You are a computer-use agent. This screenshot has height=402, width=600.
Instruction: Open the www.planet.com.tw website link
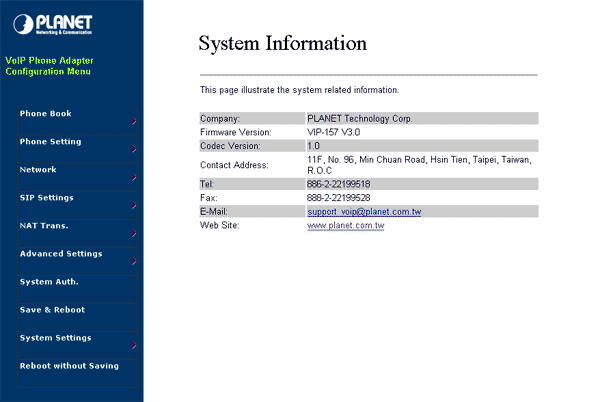click(x=346, y=226)
